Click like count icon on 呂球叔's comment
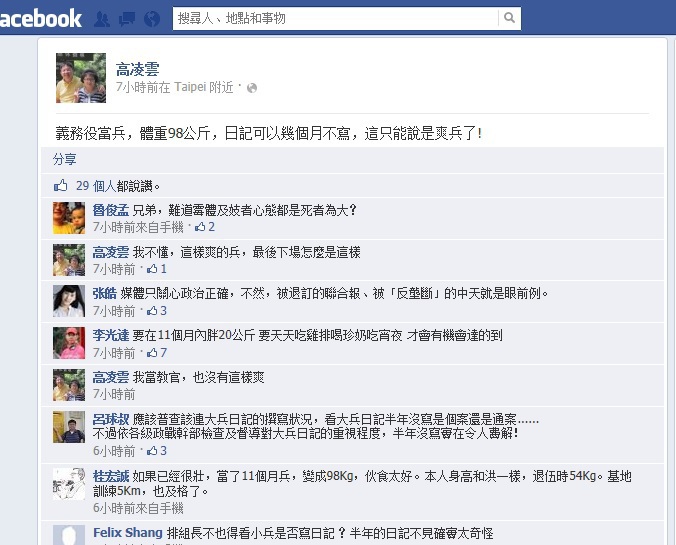The image size is (676, 545). pos(152,451)
